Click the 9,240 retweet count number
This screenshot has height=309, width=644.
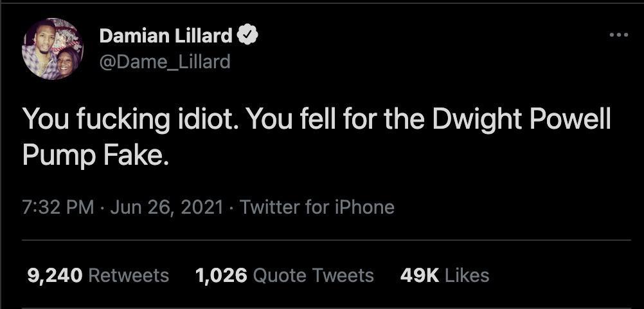pos(55,276)
